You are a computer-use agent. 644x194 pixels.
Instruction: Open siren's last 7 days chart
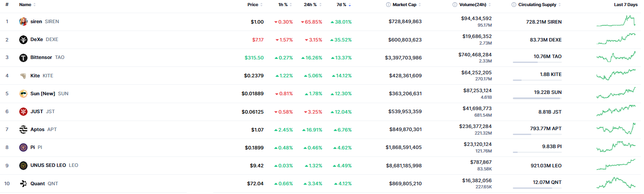point(616,21)
